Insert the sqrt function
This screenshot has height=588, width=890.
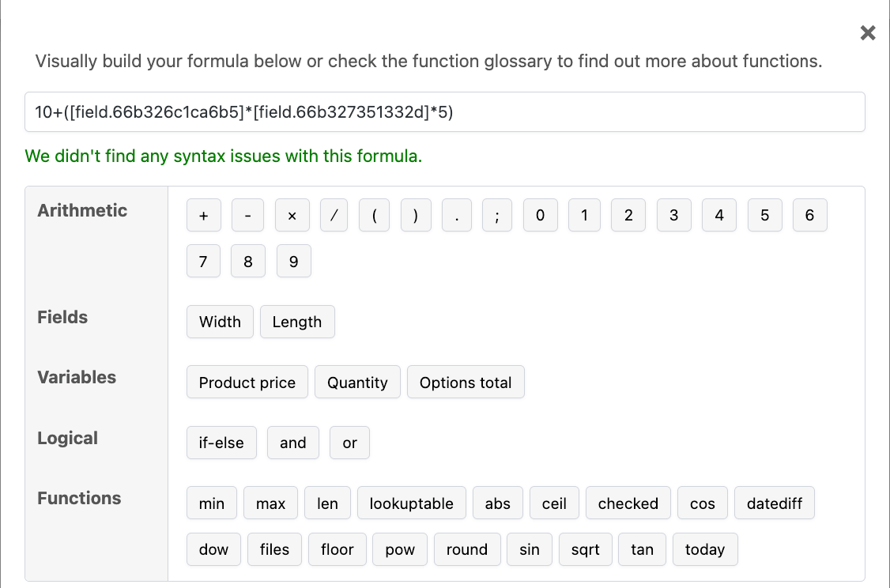[586, 548]
